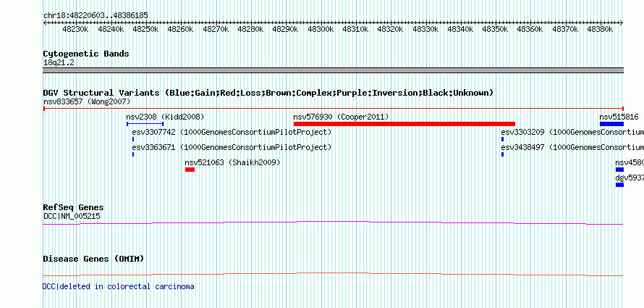Image resolution: width=644 pixels, height=308 pixels.
Task: Click the nsv515816 blue gain bar
Action: click(611, 124)
